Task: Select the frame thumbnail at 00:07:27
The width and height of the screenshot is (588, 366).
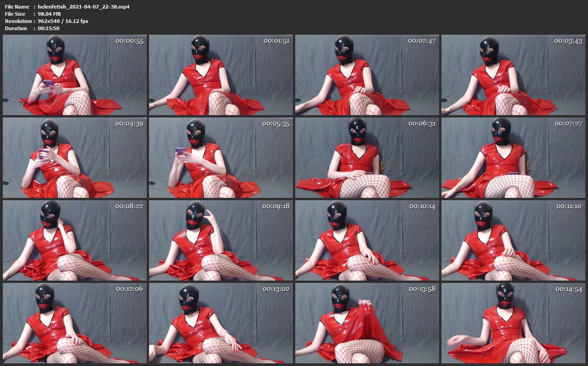Action: point(513,158)
